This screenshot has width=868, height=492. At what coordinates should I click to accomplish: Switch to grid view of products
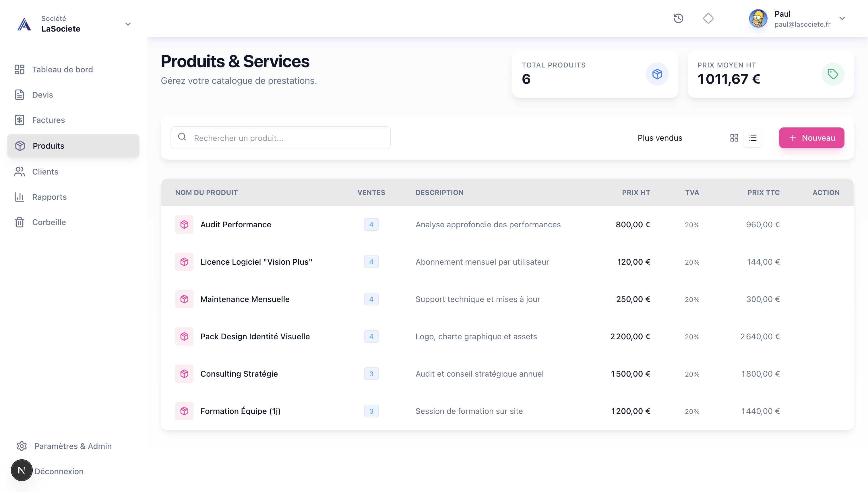[x=734, y=137]
